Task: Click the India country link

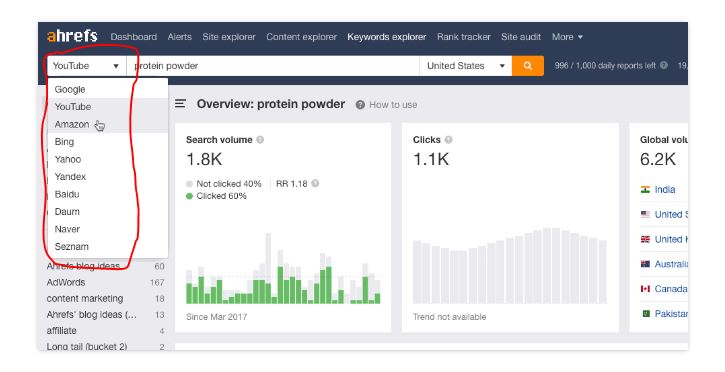Action: coord(664,189)
